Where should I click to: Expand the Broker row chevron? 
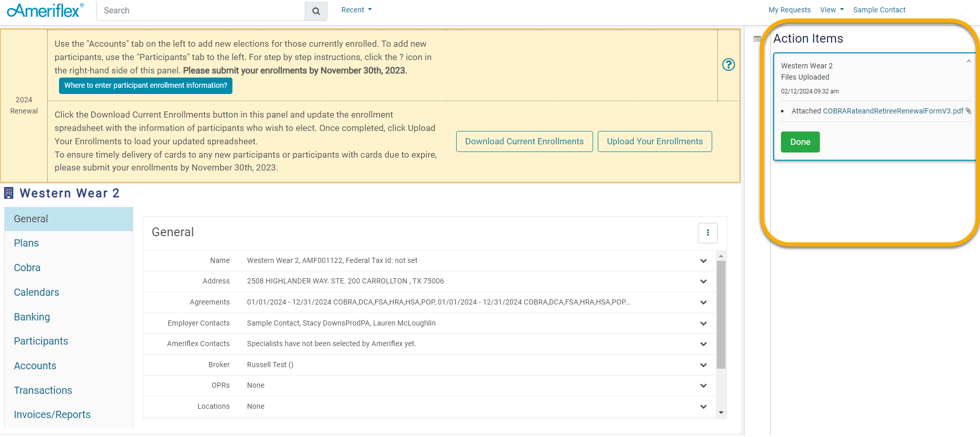[703, 365]
